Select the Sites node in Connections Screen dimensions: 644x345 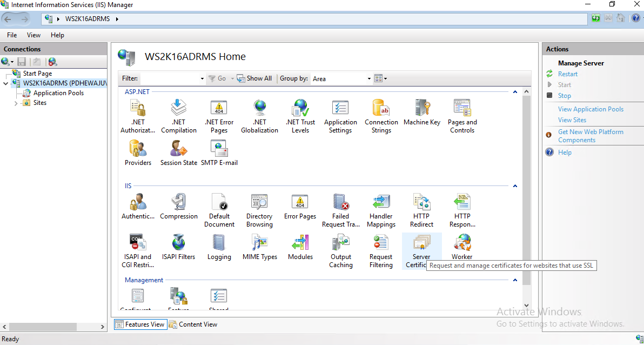coord(40,103)
